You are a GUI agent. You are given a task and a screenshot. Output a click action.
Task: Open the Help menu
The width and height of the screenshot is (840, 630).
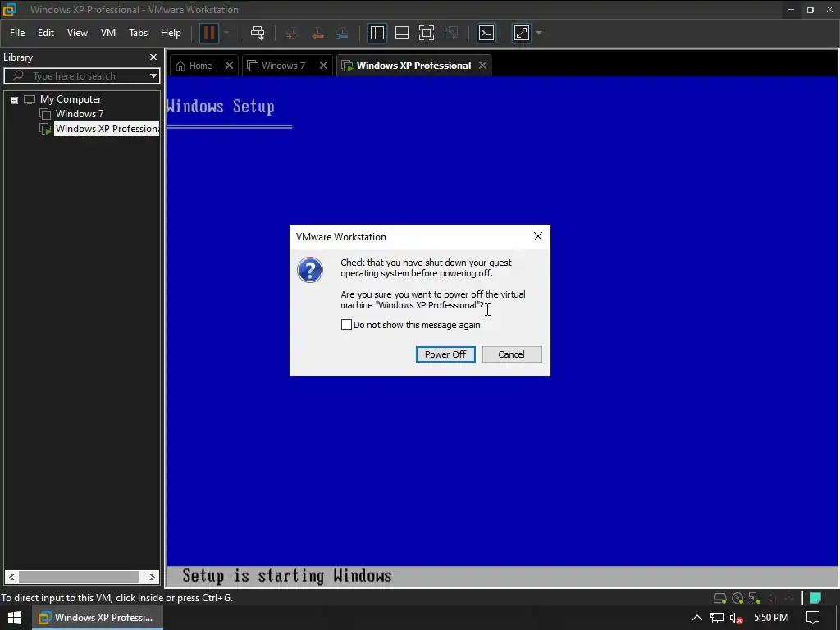coord(171,33)
